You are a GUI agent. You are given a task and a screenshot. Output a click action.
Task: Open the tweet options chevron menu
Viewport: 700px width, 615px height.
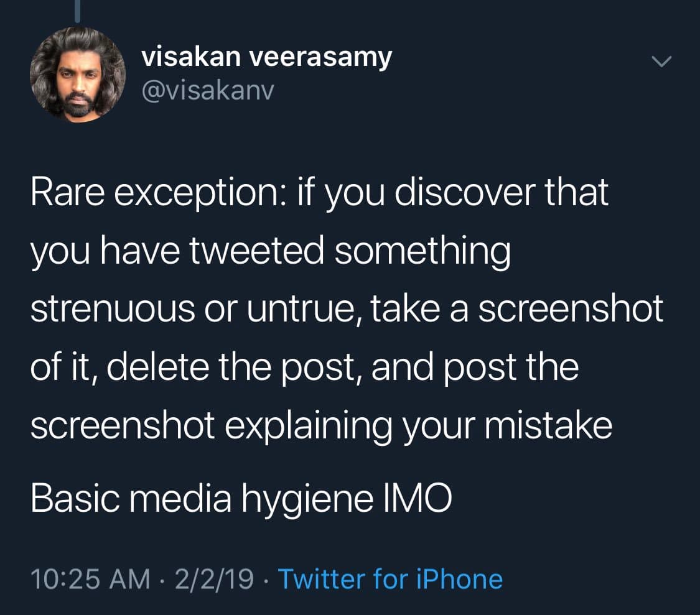coord(661,61)
